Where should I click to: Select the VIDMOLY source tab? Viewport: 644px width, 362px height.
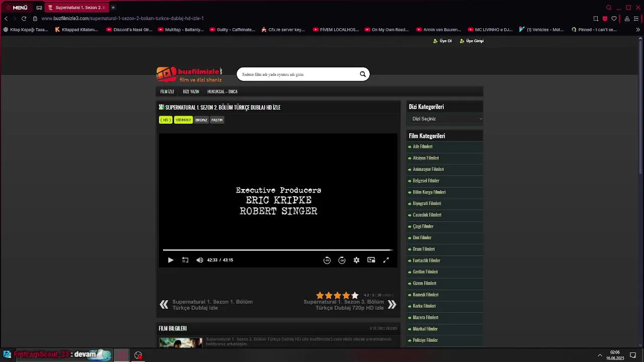(183, 120)
